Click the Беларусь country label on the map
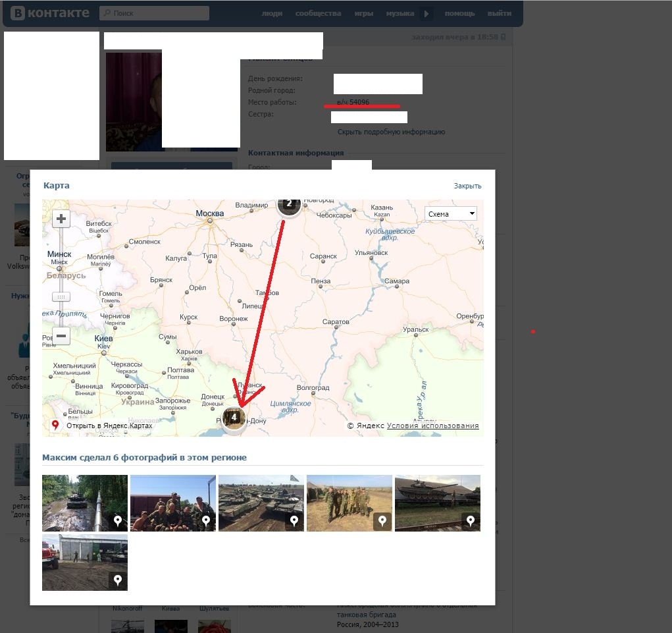672x633 pixels. 66,275
